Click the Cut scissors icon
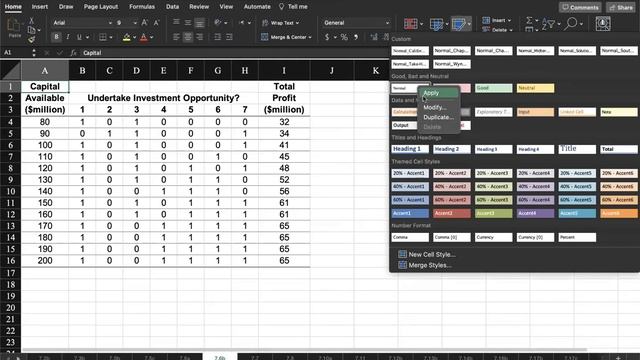 click(31, 20)
